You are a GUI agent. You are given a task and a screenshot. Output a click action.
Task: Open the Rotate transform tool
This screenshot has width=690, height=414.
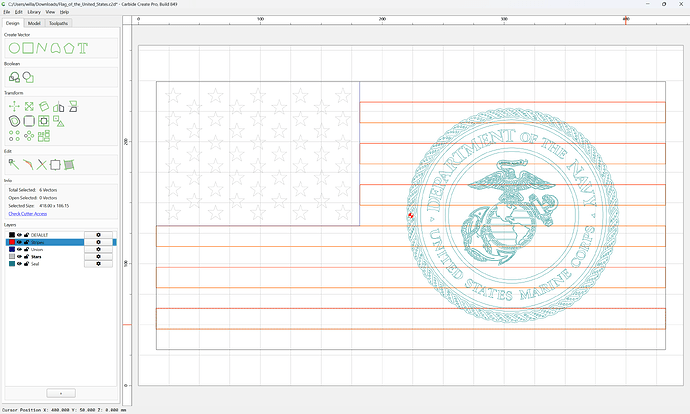coord(44,106)
